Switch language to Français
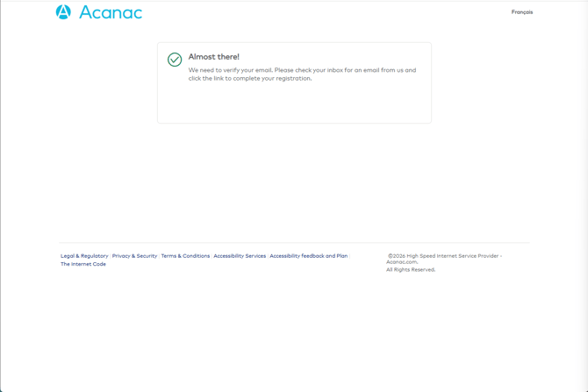The height and width of the screenshot is (392, 588). 521,12
